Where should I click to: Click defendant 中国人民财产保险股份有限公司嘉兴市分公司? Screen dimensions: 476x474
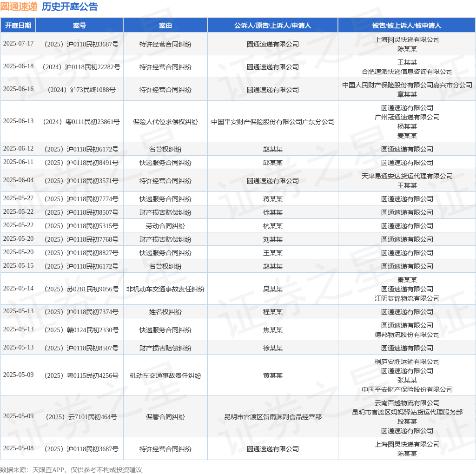point(407,85)
